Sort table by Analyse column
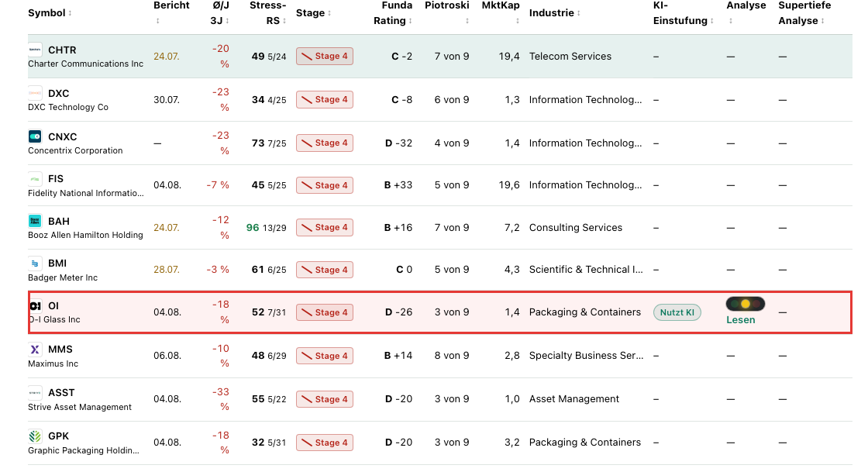Image resolution: width=868 pixels, height=472 pixels. click(x=746, y=12)
